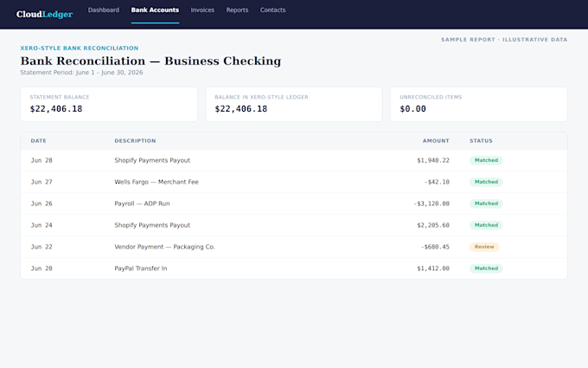Select the Jun 20 date cell
The image size is (588, 368).
(x=42, y=268)
